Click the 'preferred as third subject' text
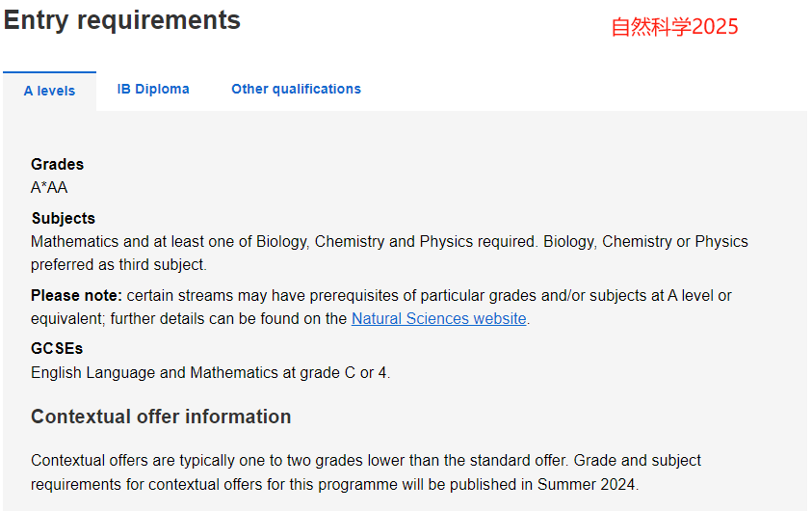The width and height of the screenshot is (812, 511). tap(118, 265)
